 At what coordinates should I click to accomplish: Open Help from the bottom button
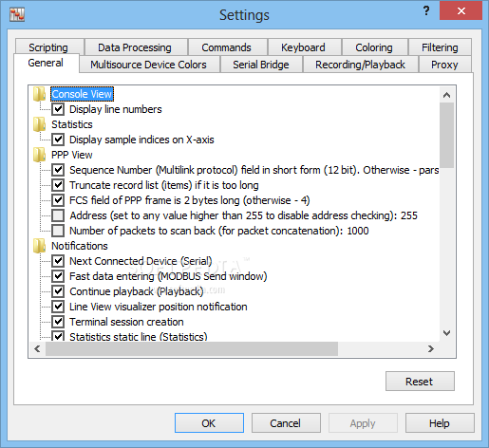[x=440, y=423]
